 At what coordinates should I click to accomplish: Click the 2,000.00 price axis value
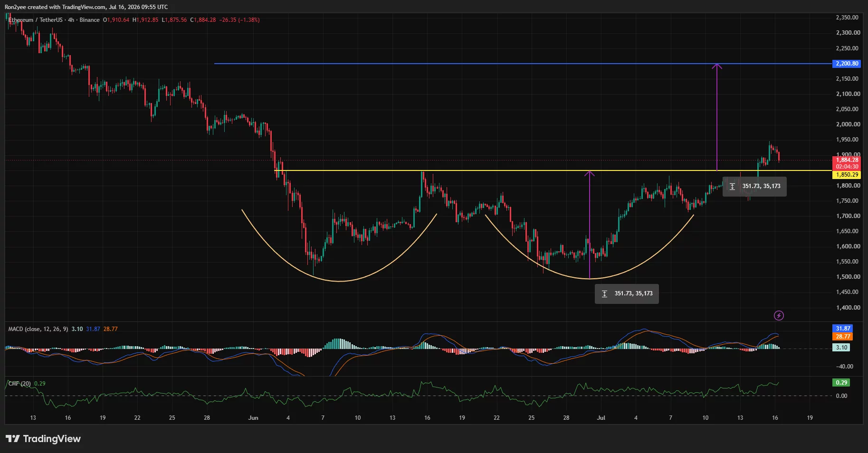(x=848, y=124)
